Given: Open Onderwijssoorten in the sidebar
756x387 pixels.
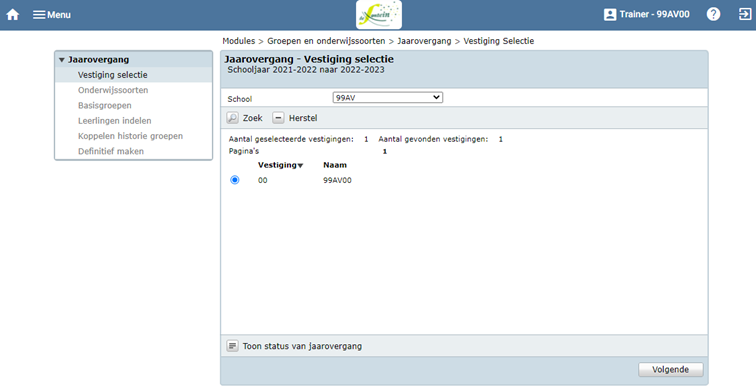Looking at the screenshot, I should pyautogui.click(x=113, y=90).
